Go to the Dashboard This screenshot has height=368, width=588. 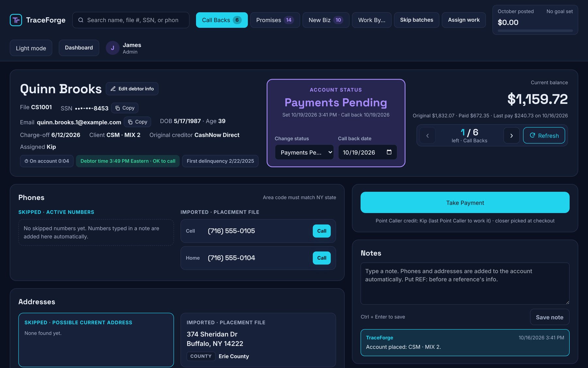click(79, 48)
